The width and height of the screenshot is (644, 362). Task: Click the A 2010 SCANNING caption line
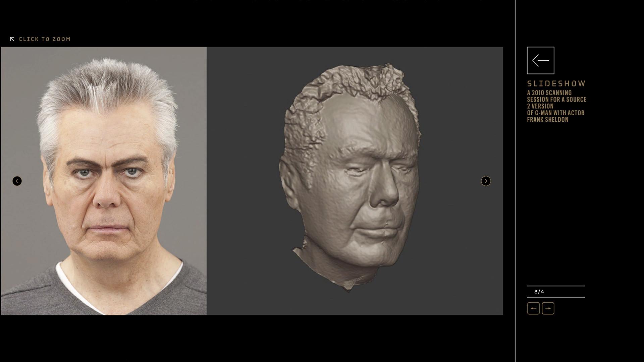pyautogui.click(x=549, y=93)
